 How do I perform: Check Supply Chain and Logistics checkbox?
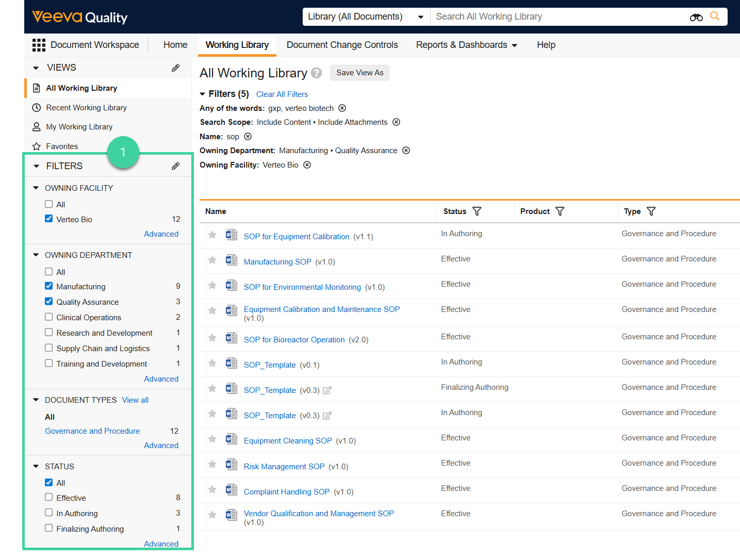48,348
